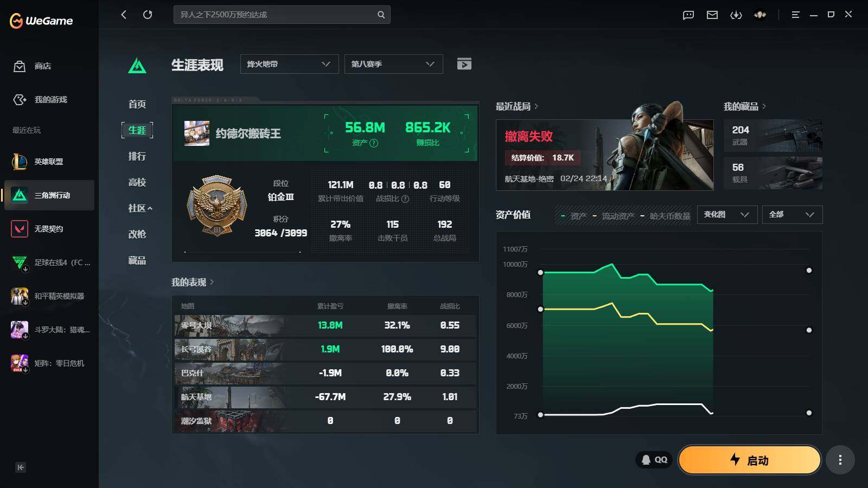This screenshot has width=868, height=488.
Task: Open the 变化图 chart type dropdown
Action: click(x=727, y=215)
